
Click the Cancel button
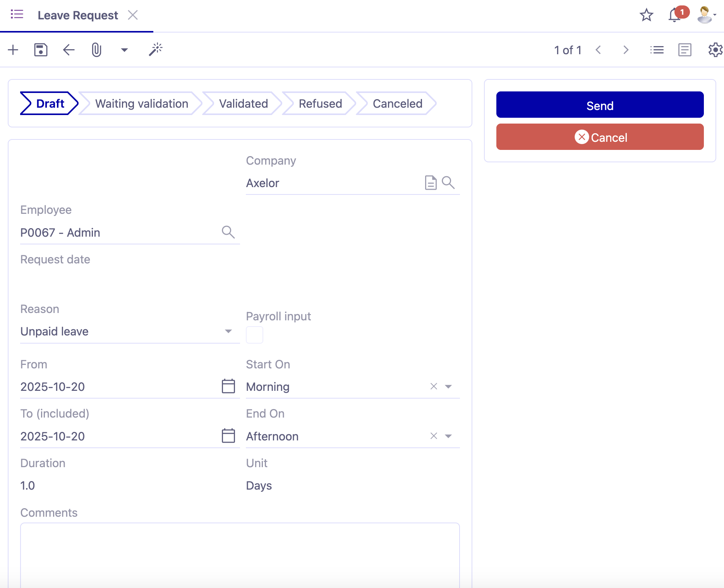click(600, 137)
